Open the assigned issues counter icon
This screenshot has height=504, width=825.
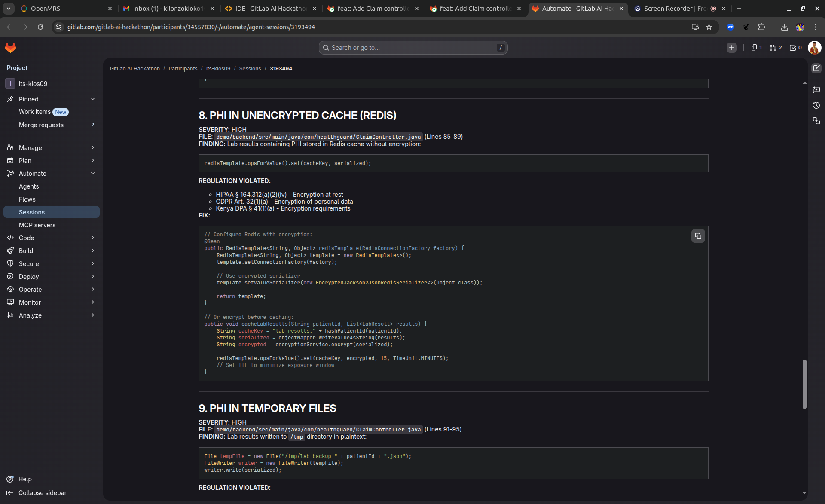[x=756, y=48]
